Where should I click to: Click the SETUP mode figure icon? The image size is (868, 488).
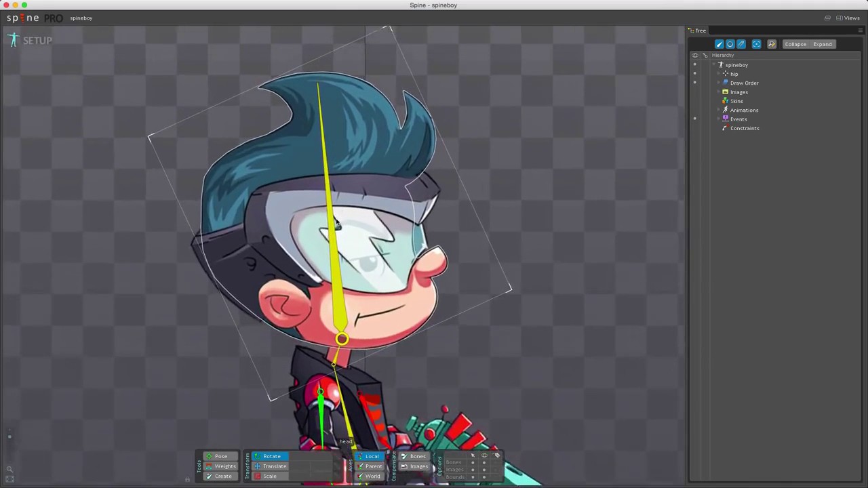[14, 40]
